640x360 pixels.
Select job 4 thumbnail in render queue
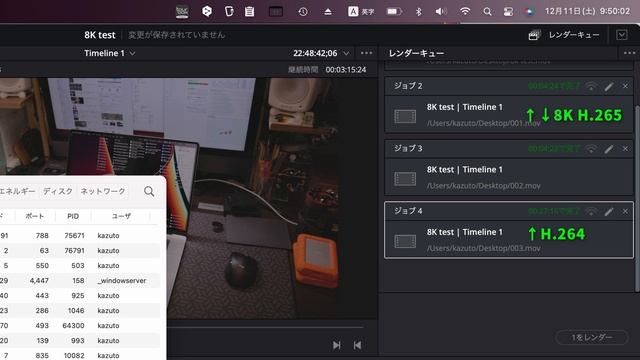tap(405, 241)
